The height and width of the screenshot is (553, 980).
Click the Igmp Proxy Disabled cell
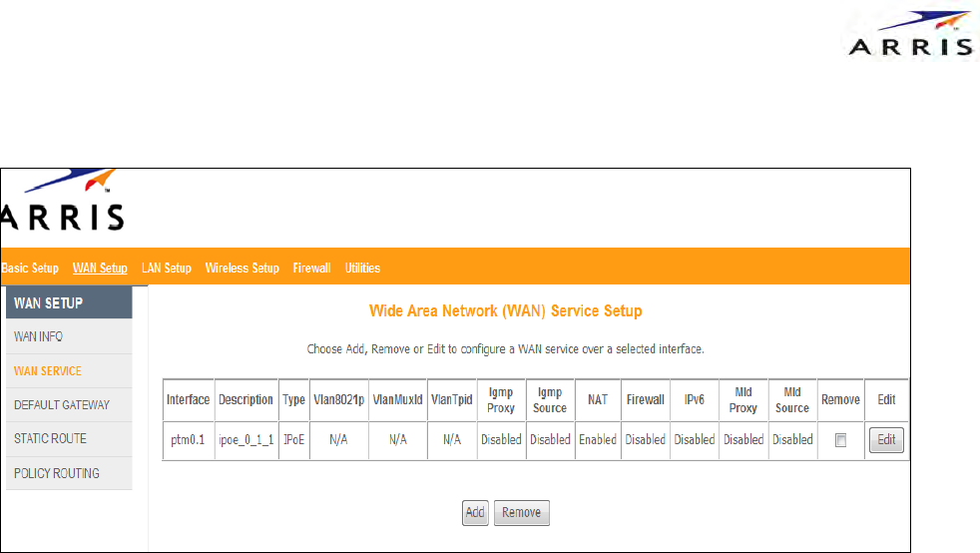pyautogui.click(x=501, y=440)
